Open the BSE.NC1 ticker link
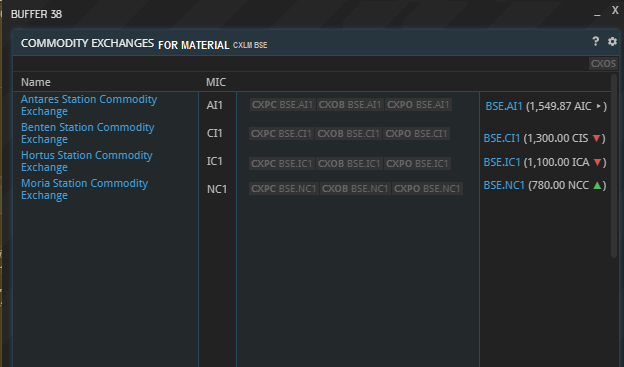Image resolution: width=624 pixels, height=367 pixels. click(504, 185)
